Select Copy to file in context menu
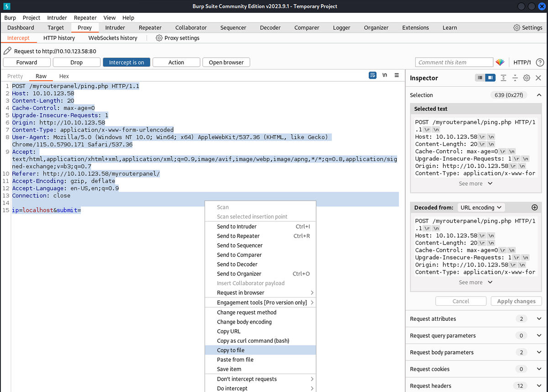548x392 pixels. (x=260, y=350)
